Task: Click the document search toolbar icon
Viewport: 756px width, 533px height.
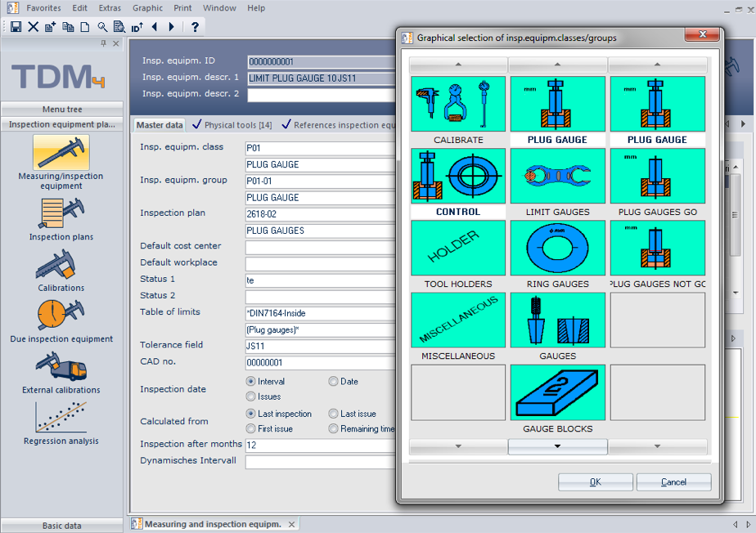Action: 119,26
